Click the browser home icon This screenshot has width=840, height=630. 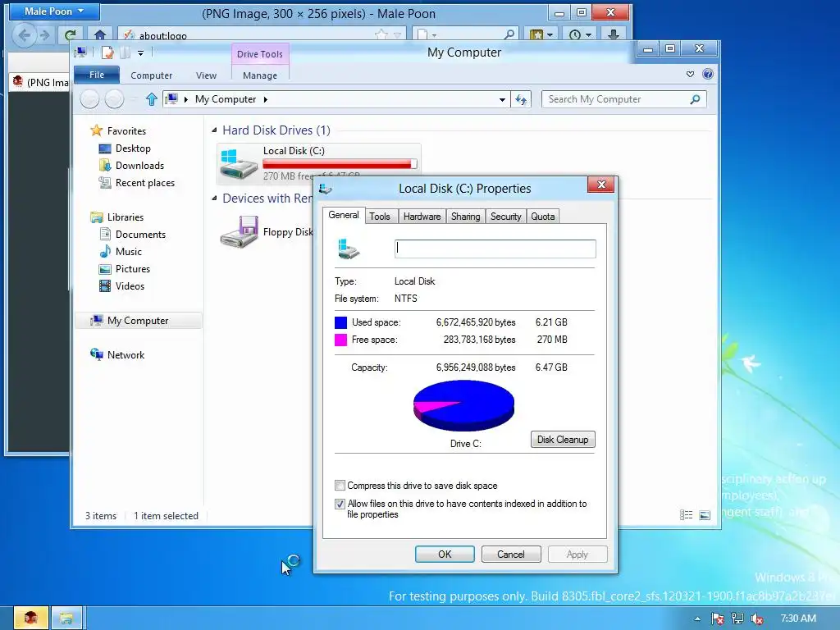(99, 35)
